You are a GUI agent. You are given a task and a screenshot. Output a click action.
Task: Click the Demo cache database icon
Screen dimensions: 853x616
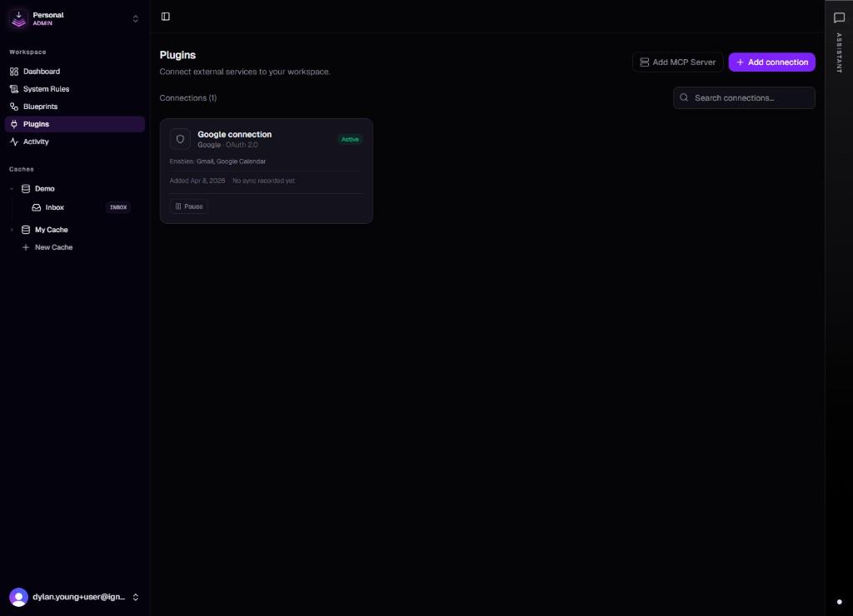pyautogui.click(x=25, y=188)
